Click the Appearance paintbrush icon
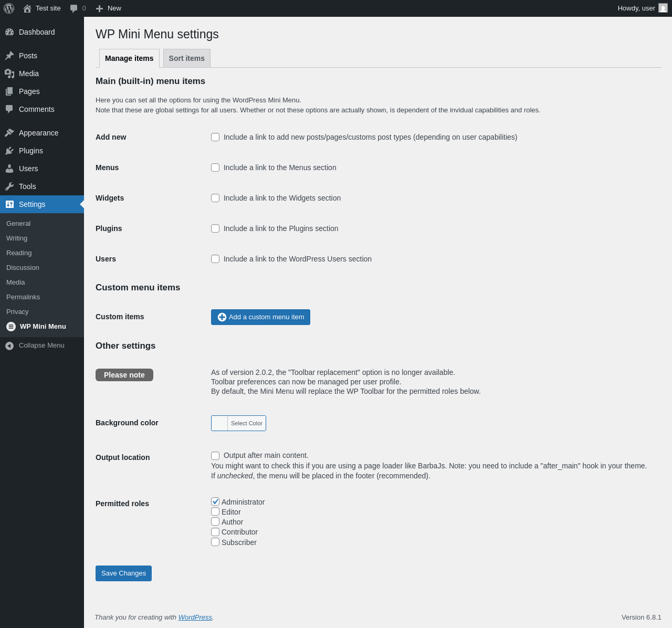 coord(9,133)
